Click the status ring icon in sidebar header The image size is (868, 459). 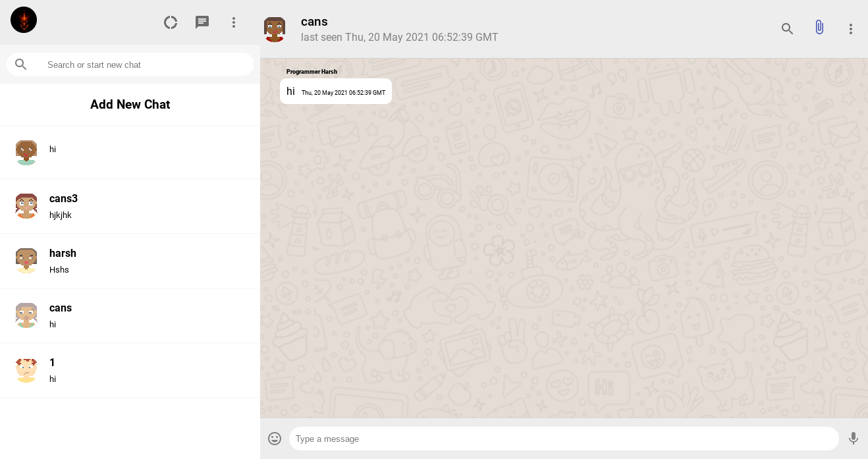point(171,22)
